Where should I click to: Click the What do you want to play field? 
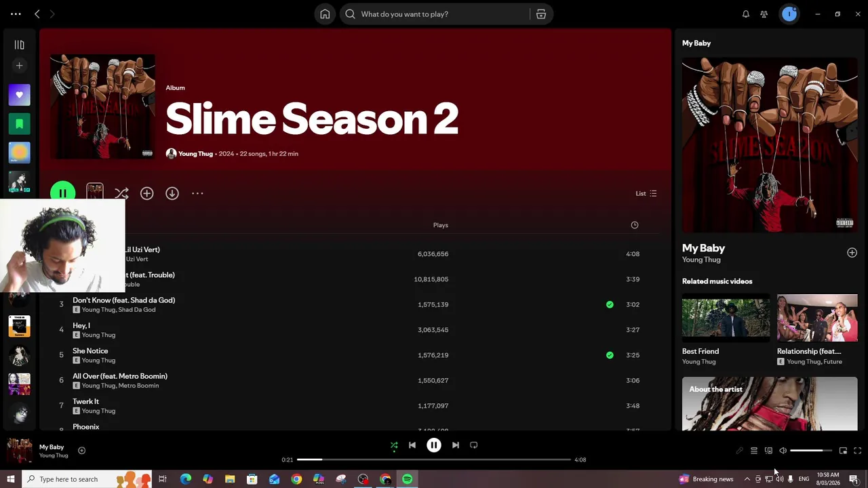434,14
